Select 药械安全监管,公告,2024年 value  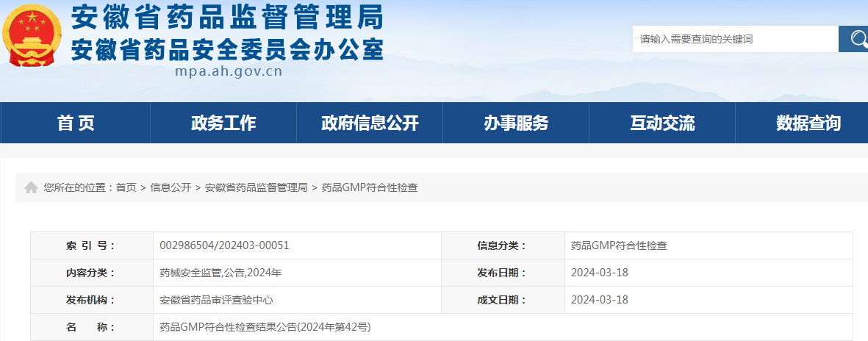pyautogui.click(x=221, y=273)
